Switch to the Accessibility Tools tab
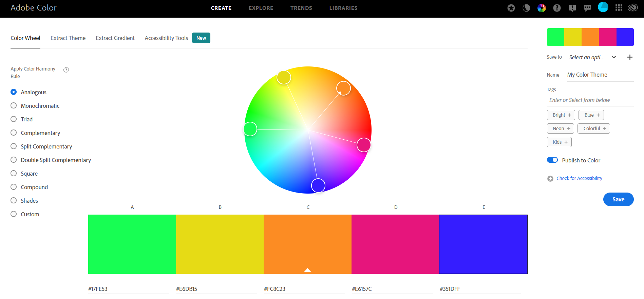This screenshot has height=299, width=644. coord(166,38)
